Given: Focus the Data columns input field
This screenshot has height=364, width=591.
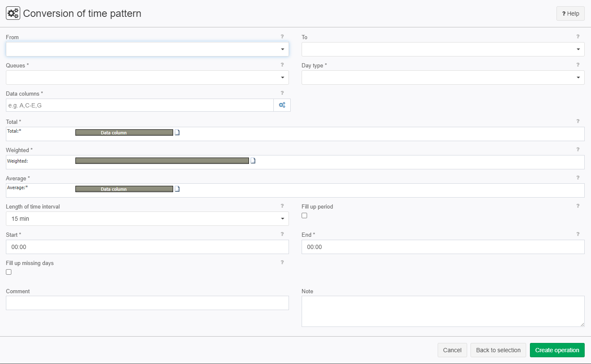Looking at the screenshot, I should (x=140, y=105).
